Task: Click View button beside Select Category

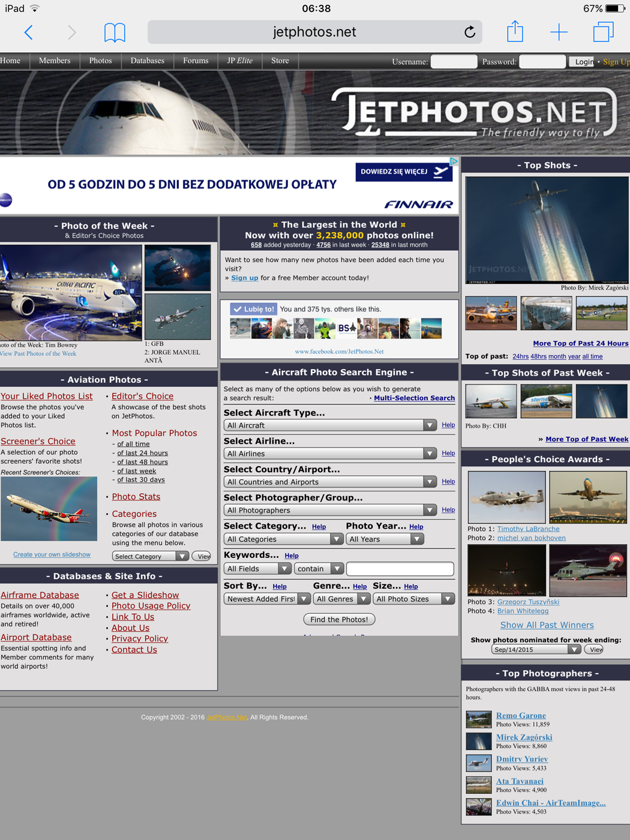Action: click(x=202, y=556)
